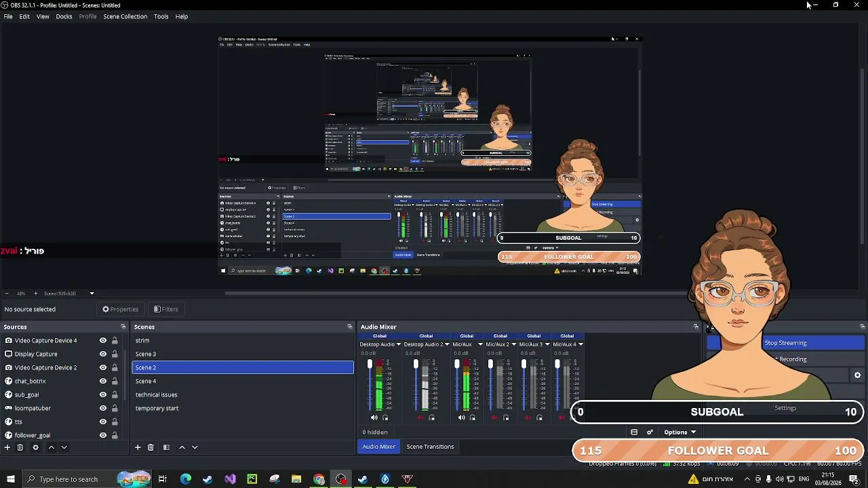
Task: Hide the loompatuber source
Action: tap(103, 408)
